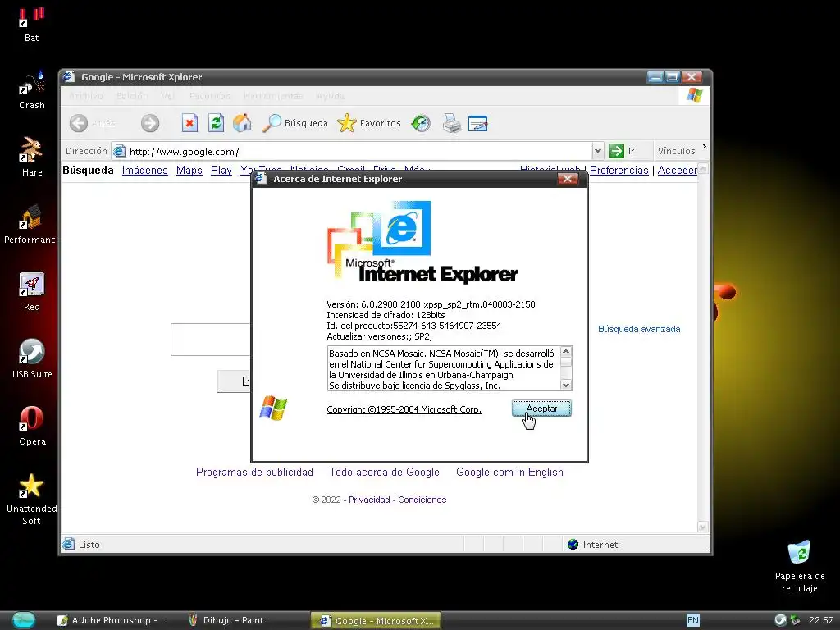Image resolution: width=840 pixels, height=630 pixels.
Task: Switch to the Dibujo - Paint taskbar button
Action: click(x=226, y=620)
